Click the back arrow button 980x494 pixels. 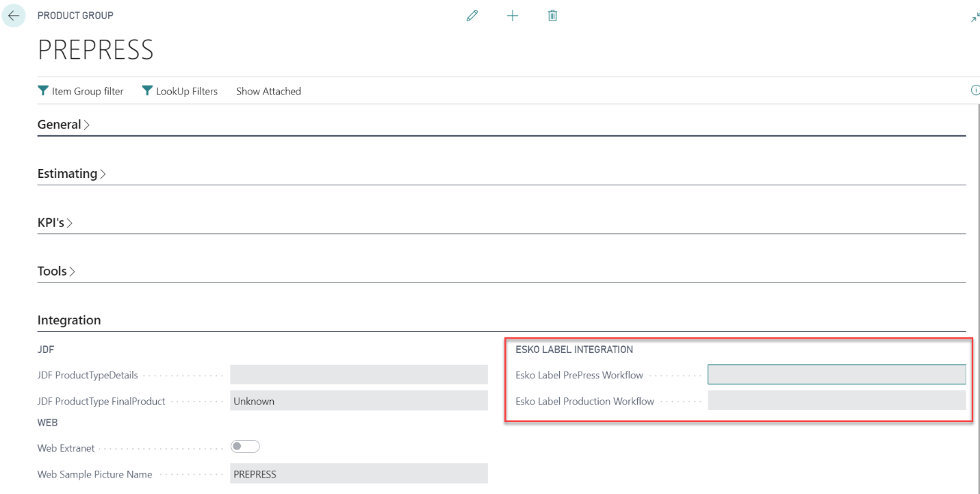coord(14,16)
